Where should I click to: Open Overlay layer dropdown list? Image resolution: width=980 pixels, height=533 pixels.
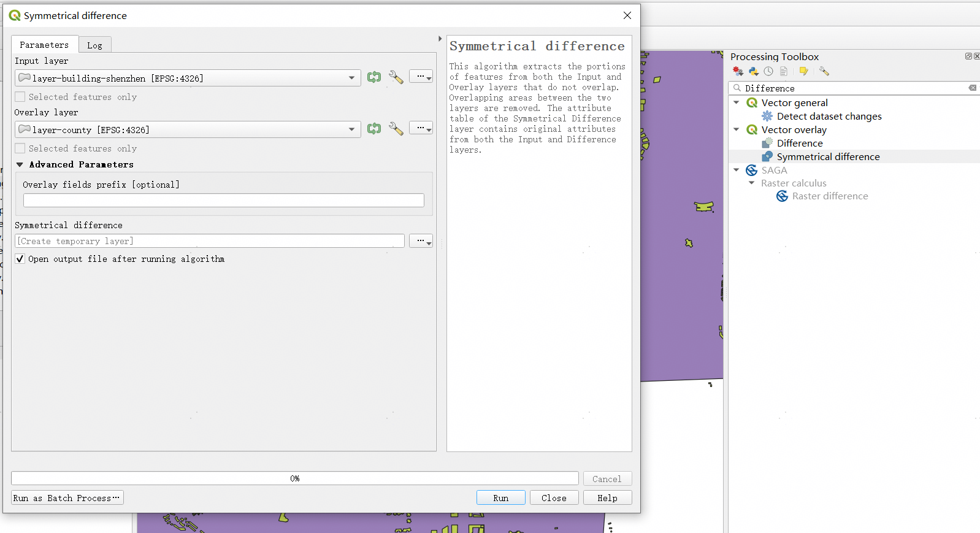click(351, 129)
